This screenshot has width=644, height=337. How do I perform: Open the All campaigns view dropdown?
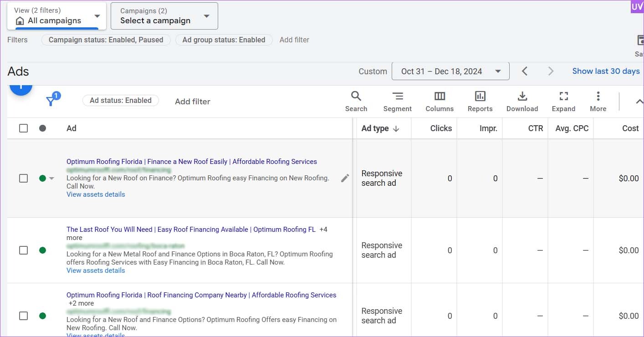(x=57, y=16)
